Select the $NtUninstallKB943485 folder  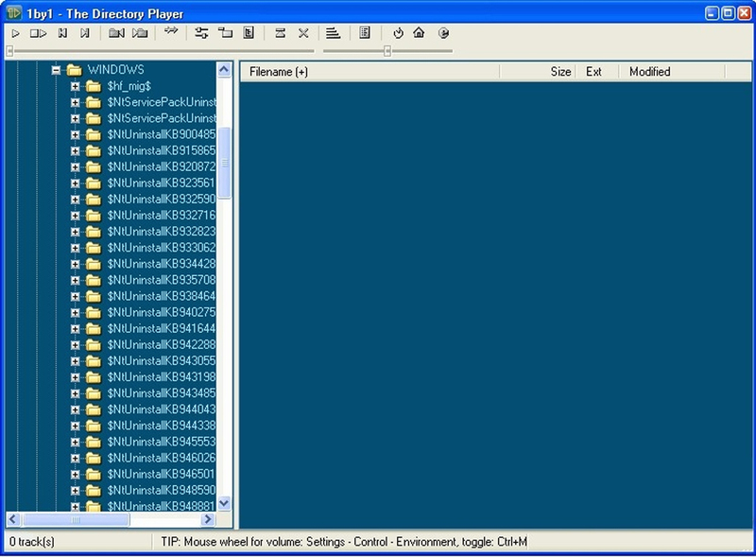pos(161,393)
